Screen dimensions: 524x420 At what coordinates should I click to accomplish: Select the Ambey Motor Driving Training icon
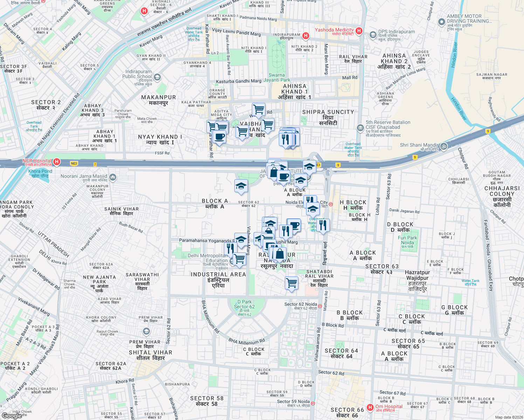442,22
